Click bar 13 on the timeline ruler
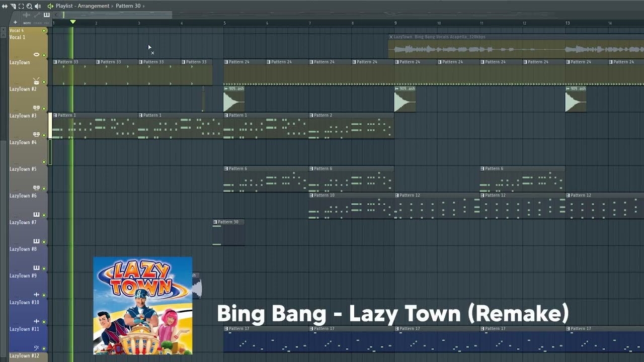 [567, 23]
